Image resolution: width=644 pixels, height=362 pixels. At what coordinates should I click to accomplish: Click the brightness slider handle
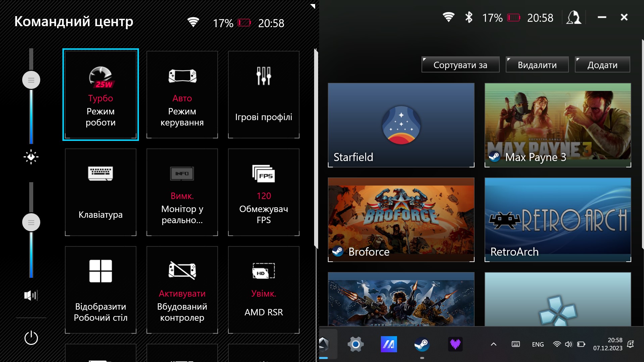[31, 80]
